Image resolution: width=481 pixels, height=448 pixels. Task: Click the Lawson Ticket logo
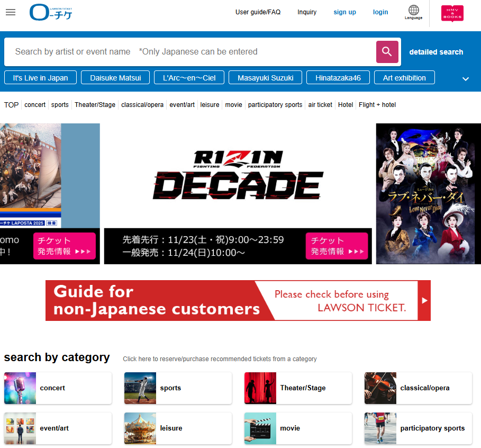point(51,12)
